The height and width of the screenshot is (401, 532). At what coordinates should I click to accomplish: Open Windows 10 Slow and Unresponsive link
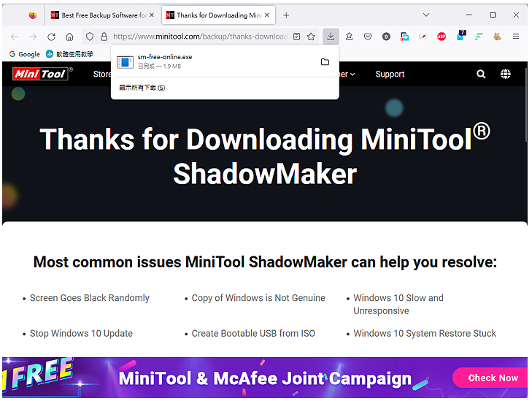pyautogui.click(x=398, y=305)
